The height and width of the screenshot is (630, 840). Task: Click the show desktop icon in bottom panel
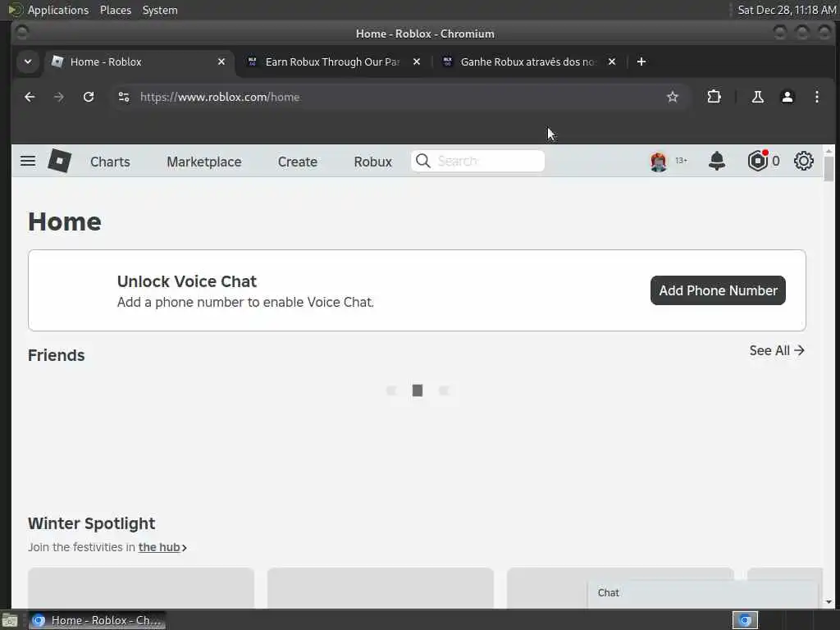tap(10, 620)
